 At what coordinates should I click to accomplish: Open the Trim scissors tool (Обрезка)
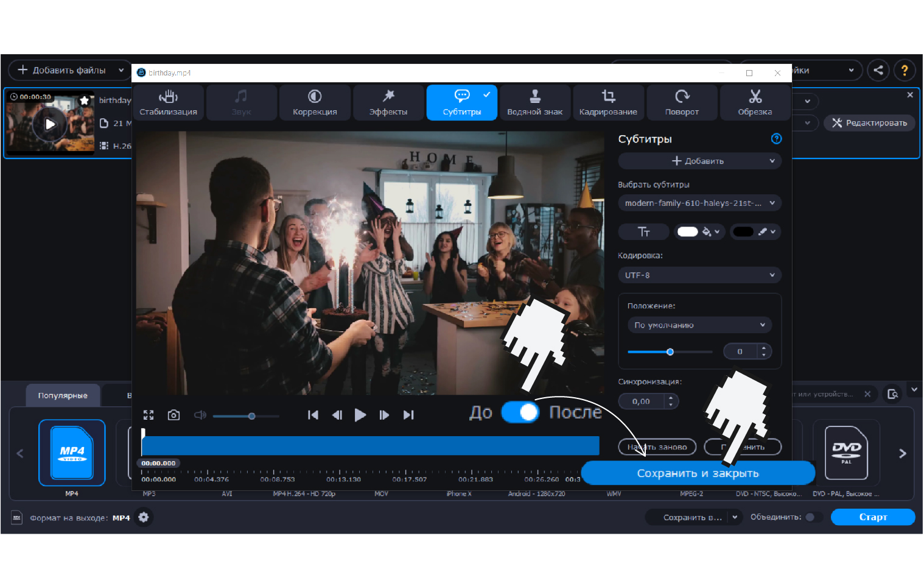[x=755, y=102]
